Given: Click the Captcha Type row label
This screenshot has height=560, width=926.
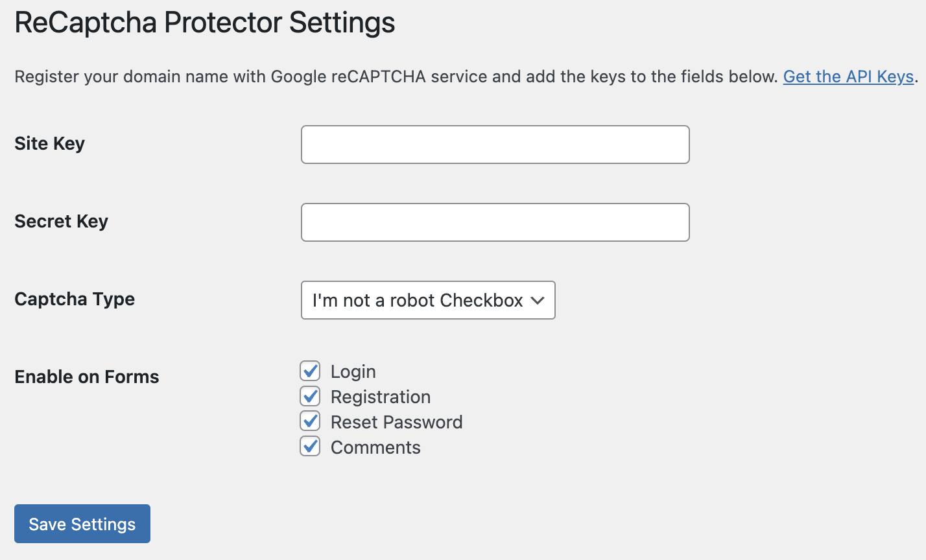Looking at the screenshot, I should [x=75, y=299].
